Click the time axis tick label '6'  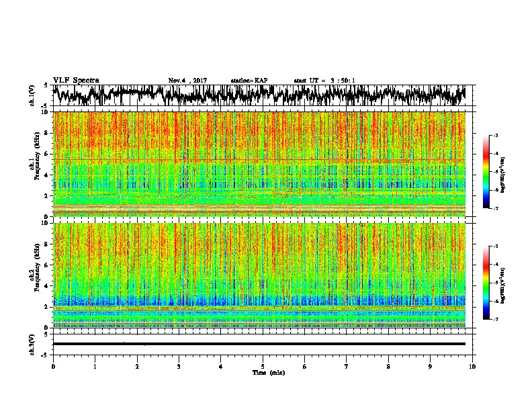(x=305, y=367)
